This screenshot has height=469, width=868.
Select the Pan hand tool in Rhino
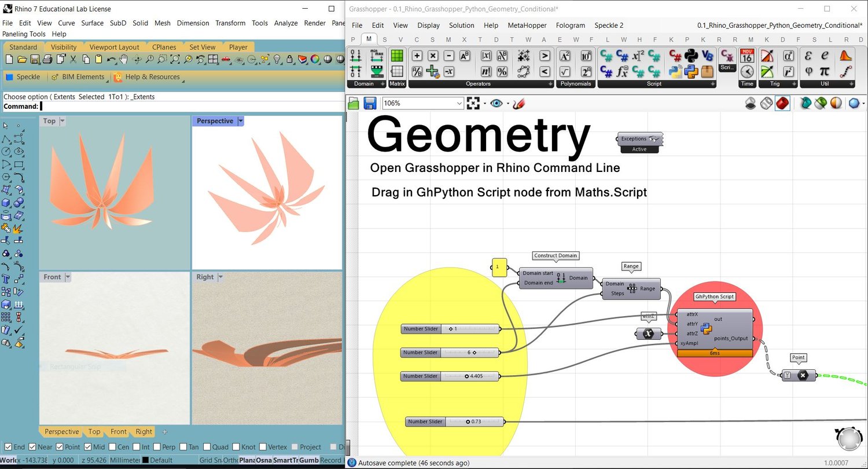(123, 59)
